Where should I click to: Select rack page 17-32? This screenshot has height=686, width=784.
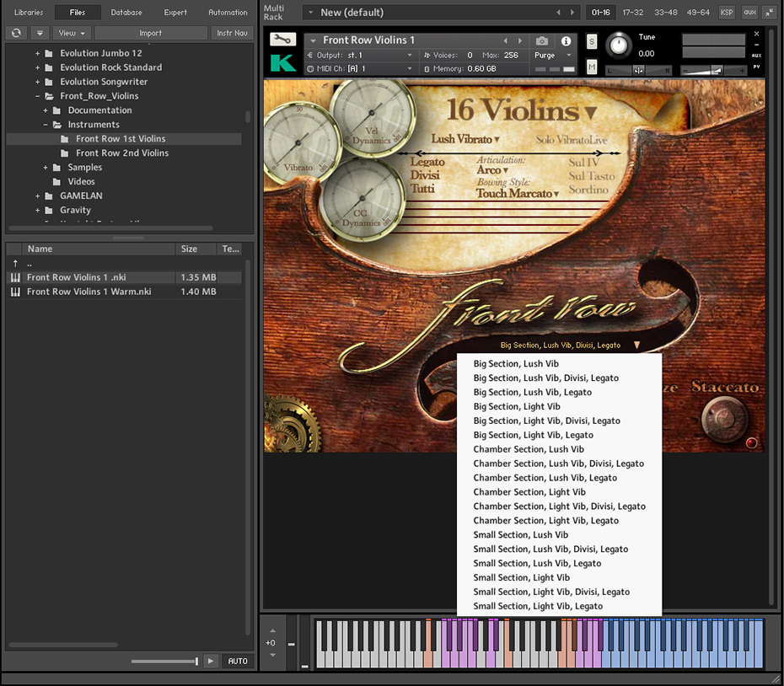pyautogui.click(x=632, y=13)
